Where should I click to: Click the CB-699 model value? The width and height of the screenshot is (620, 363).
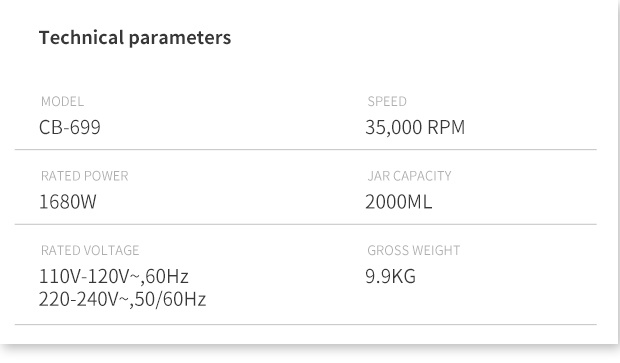pyautogui.click(x=70, y=127)
